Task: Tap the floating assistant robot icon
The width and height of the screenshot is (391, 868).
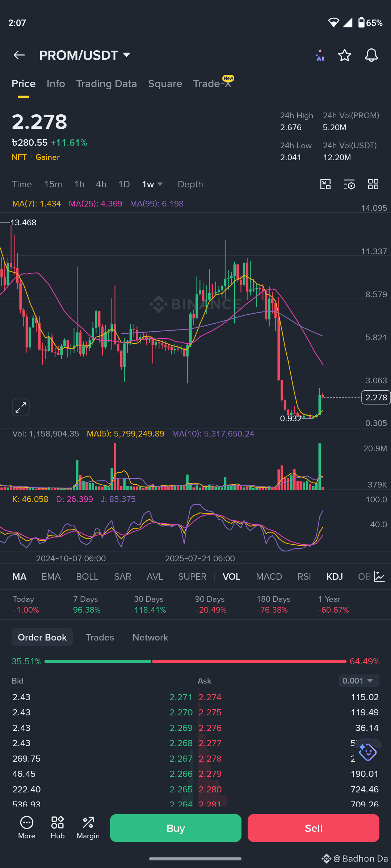Action: pyautogui.click(x=368, y=752)
